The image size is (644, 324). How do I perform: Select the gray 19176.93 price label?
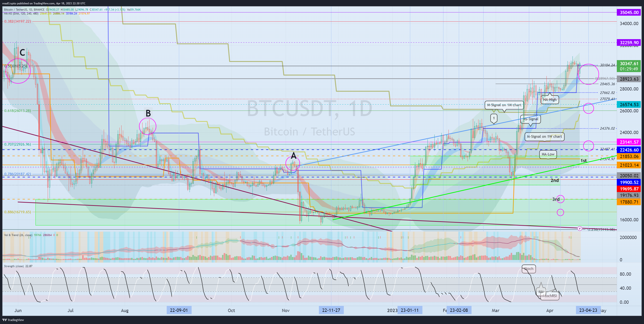[629, 196]
